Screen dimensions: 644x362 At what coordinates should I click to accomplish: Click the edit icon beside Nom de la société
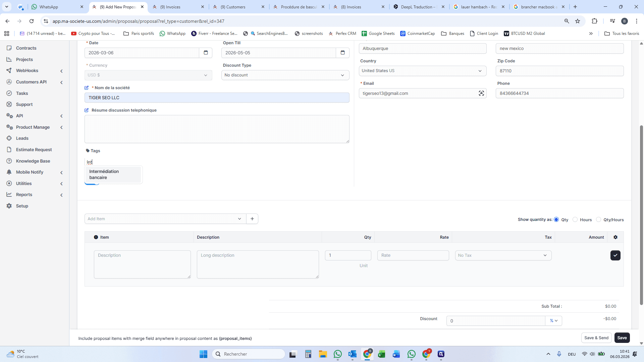coord(87,88)
